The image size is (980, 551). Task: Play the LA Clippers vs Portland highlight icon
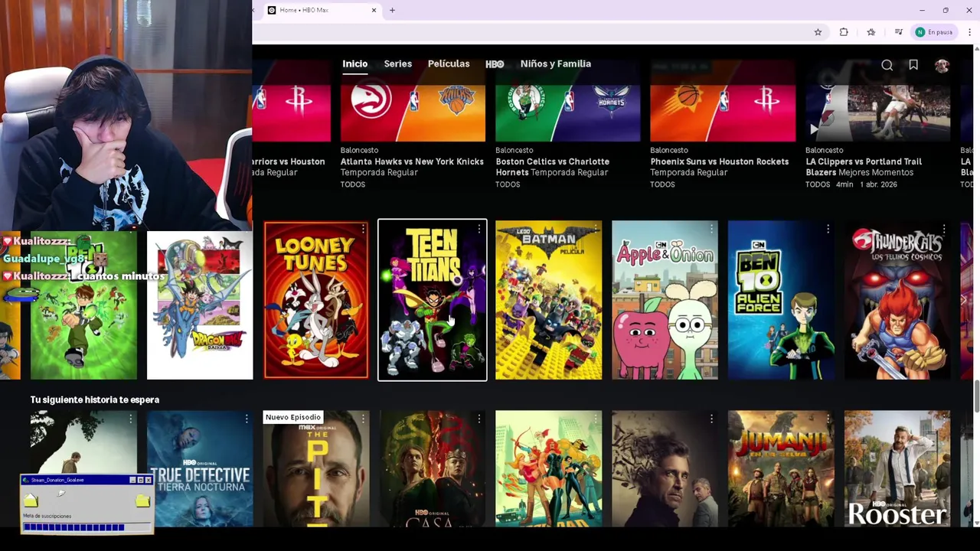tap(814, 129)
